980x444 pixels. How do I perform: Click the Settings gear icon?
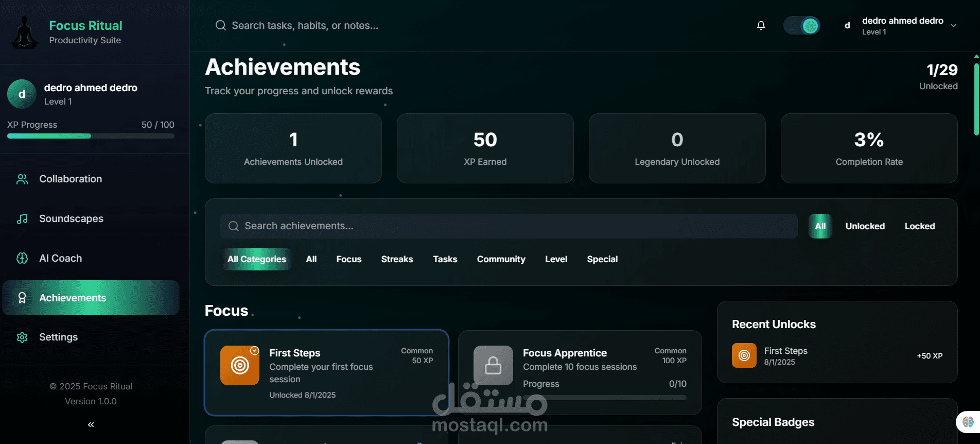(22, 337)
